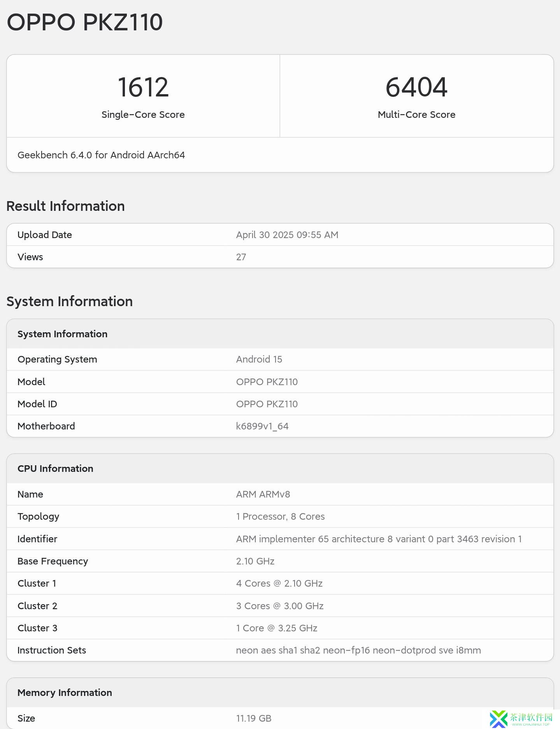This screenshot has width=560, height=729.
Task: Click the System Information table header
Action: pyautogui.click(x=63, y=334)
